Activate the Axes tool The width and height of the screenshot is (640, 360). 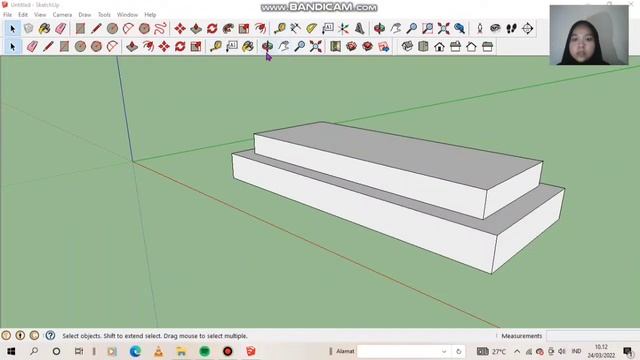(344, 29)
